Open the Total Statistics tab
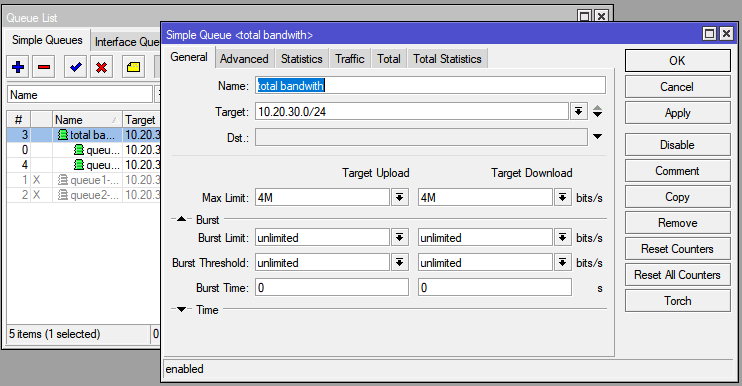The width and height of the screenshot is (742, 386). 447,59
